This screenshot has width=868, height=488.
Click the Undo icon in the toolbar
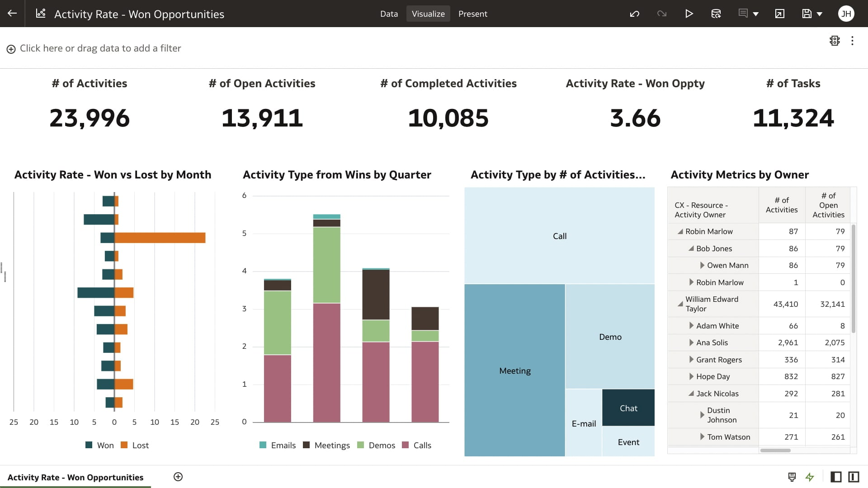(634, 14)
